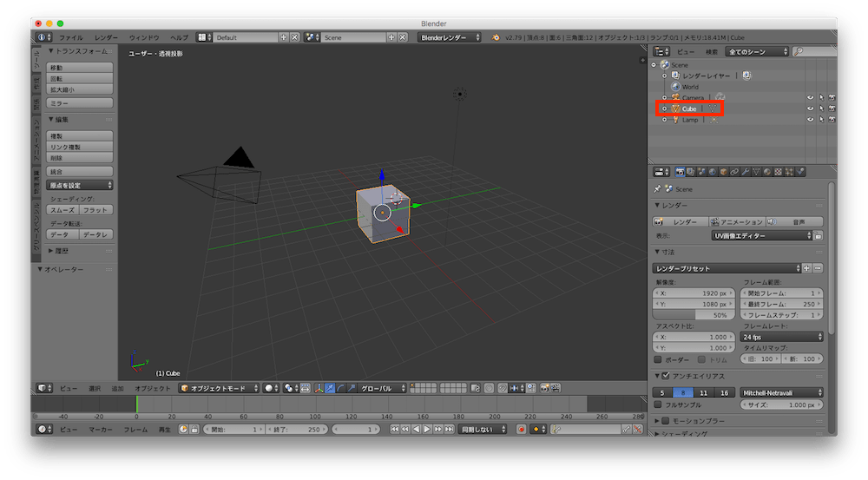The width and height of the screenshot is (868, 480).
Task: Open the 追加 menu in 3D view header
Action: coord(117,389)
